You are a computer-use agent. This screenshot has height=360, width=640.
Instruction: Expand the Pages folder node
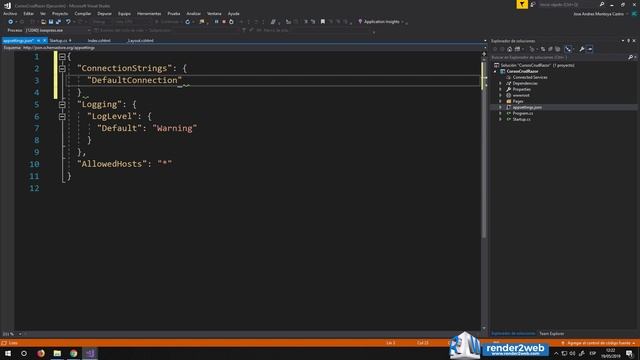coord(500,101)
